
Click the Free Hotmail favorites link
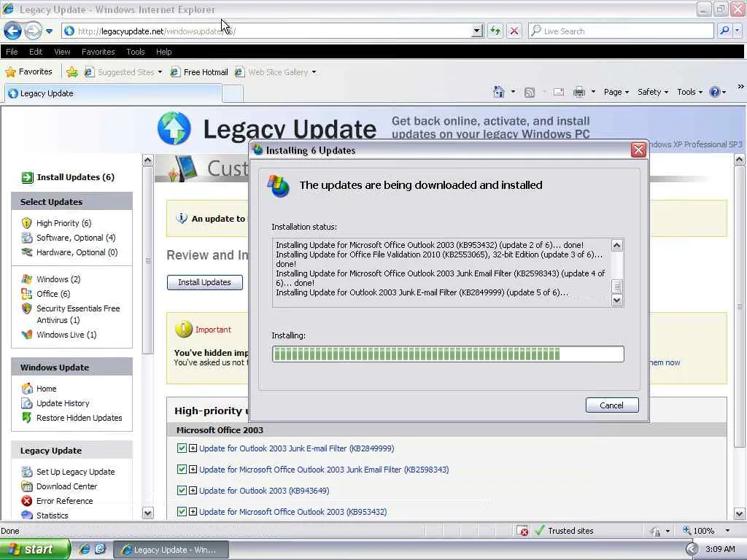(200, 72)
